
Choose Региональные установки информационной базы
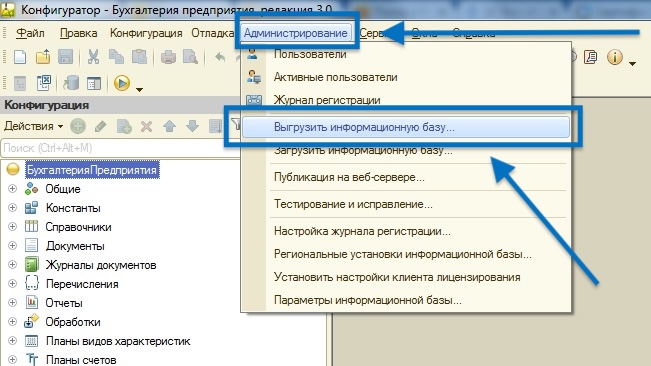(406, 254)
